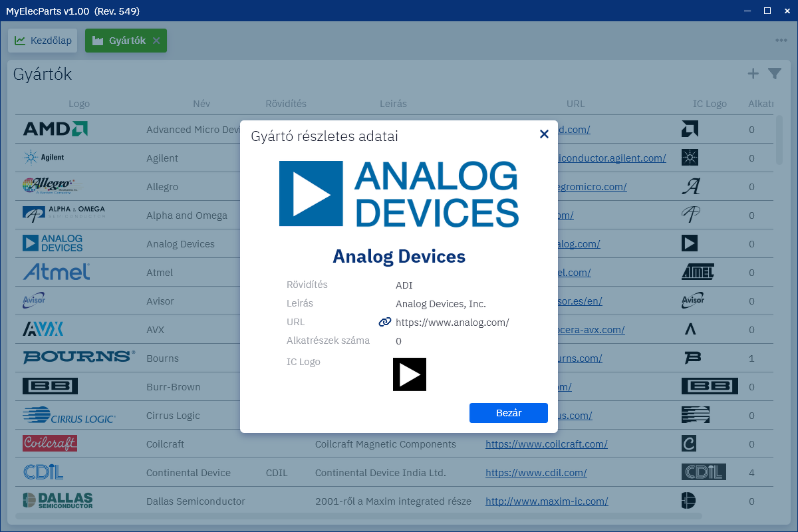Close the manufacturer details dialog with X
Image resolution: width=798 pixels, height=532 pixels.
tap(544, 134)
